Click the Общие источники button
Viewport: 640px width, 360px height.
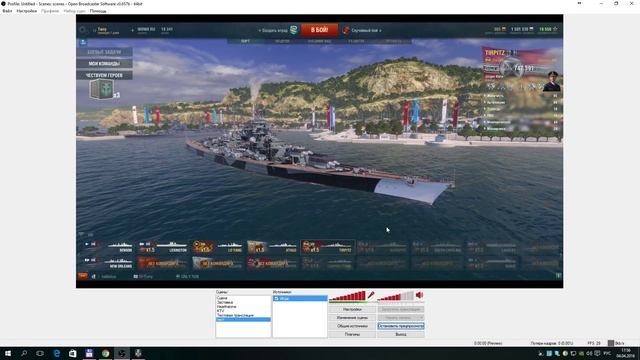pyautogui.click(x=352, y=326)
